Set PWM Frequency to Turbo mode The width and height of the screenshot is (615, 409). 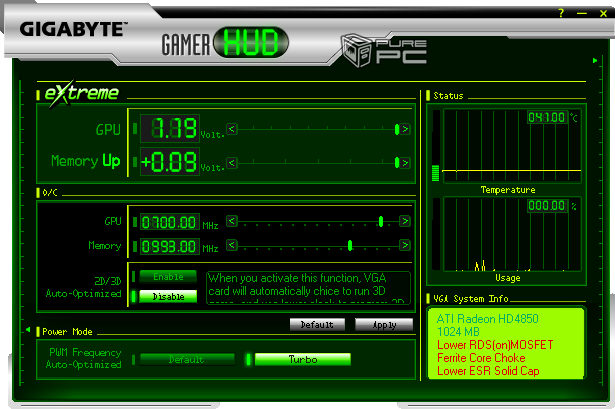302,359
